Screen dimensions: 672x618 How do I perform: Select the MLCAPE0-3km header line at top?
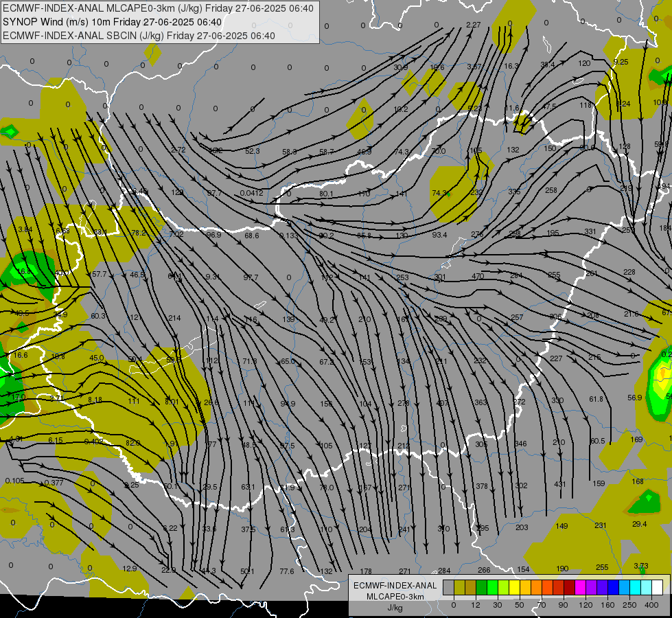pos(158,8)
